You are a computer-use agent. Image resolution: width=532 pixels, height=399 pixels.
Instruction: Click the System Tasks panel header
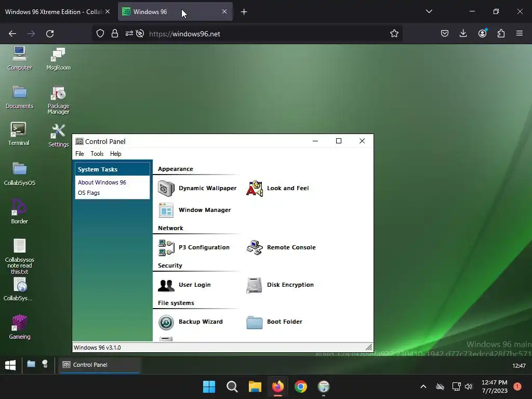[x=112, y=169]
